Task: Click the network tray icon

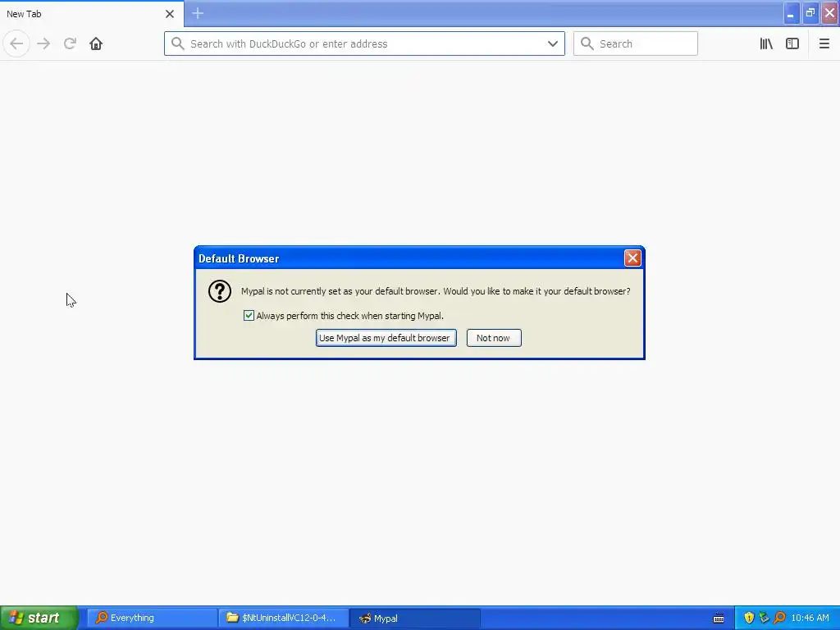Action: coord(765,618)
